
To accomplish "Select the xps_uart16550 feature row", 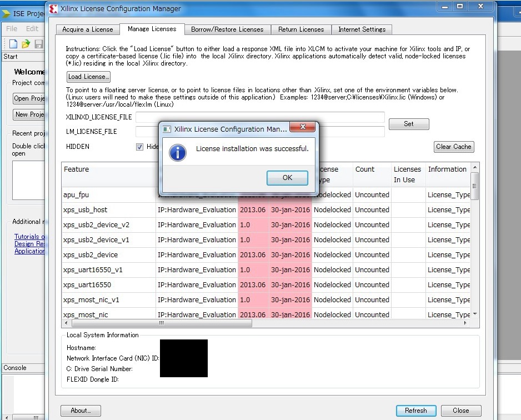I will [x=267, y=285].
